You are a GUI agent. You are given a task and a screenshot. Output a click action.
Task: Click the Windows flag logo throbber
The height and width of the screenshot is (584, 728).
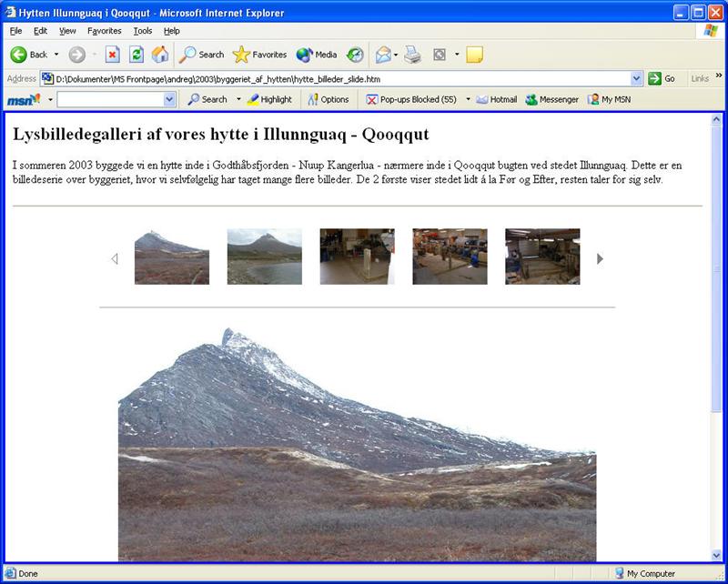tap(711, 31)
